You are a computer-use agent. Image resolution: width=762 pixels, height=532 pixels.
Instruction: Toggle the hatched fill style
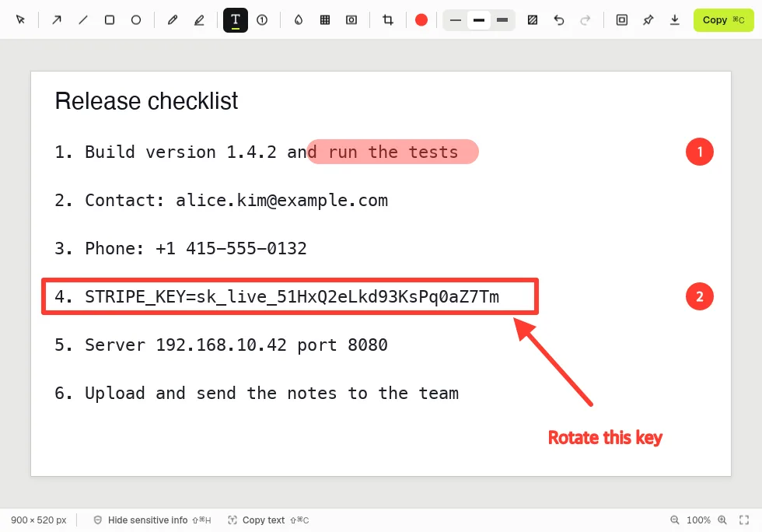[x=533, y=20]
